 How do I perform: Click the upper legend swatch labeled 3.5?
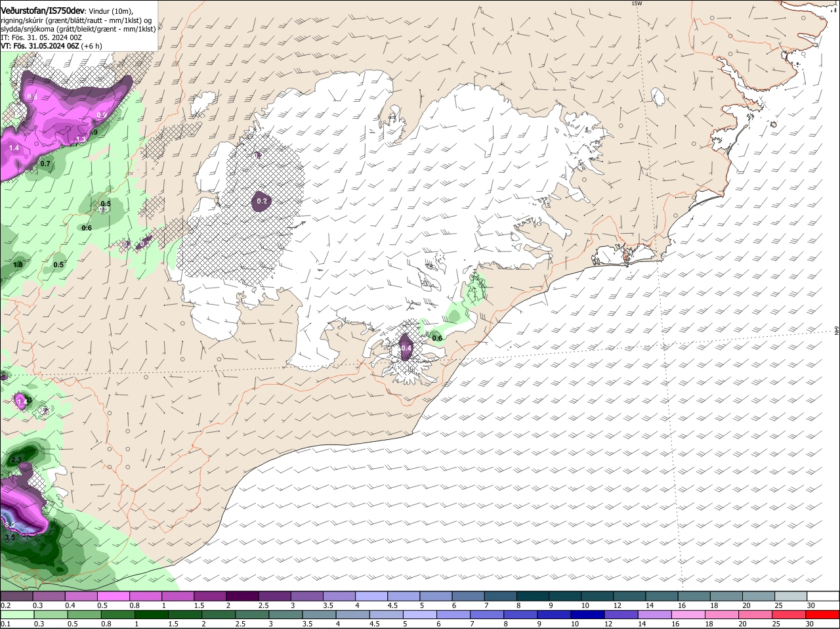coord(339,596)
